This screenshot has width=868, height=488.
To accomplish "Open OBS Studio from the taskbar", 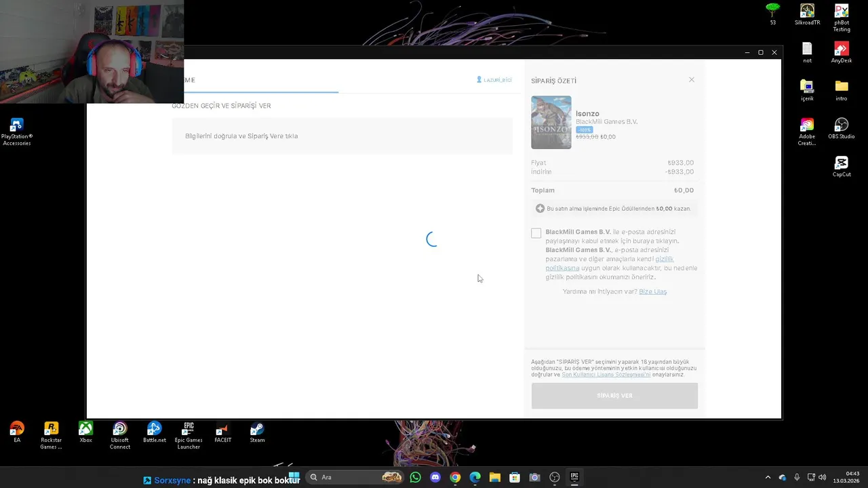I will coord(555,477).
